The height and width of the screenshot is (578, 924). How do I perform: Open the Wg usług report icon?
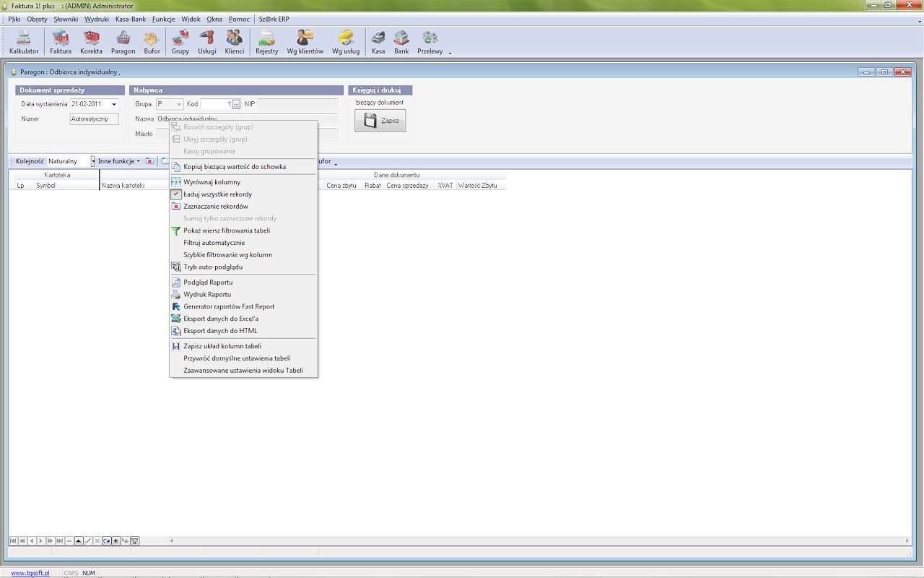click(x=346, y=42)
